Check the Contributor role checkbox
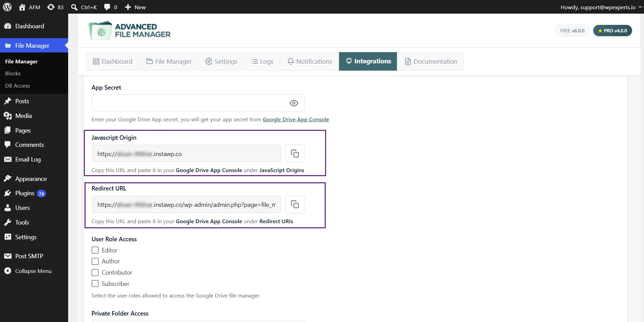 point(95,273)
